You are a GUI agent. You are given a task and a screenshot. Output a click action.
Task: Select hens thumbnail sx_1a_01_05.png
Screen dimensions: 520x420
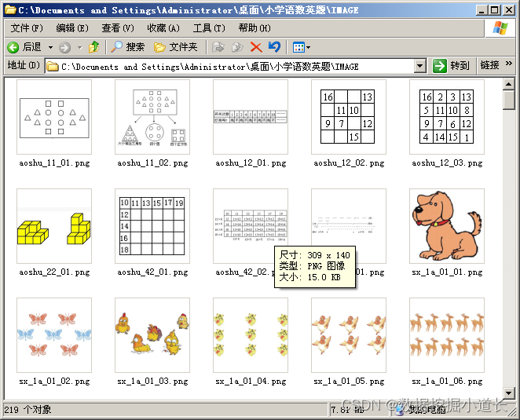coord(349,335)
